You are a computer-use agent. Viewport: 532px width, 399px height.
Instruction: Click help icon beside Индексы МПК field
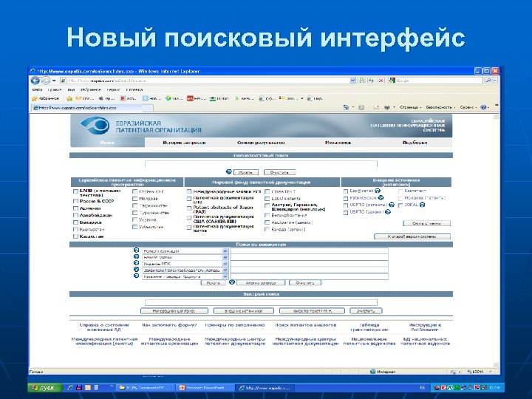click(137, 263)
